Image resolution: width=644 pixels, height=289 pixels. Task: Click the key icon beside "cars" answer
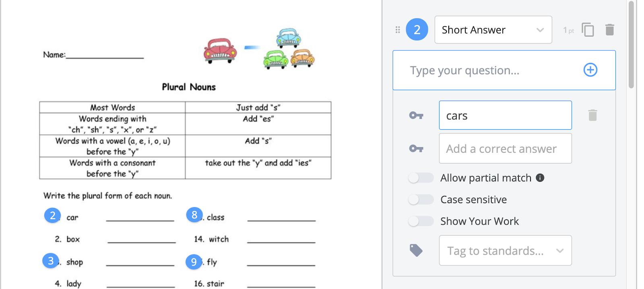(x=416, y=116)
